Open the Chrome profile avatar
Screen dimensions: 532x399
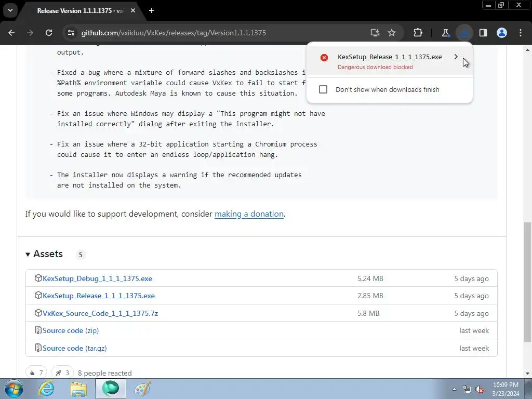502,33
